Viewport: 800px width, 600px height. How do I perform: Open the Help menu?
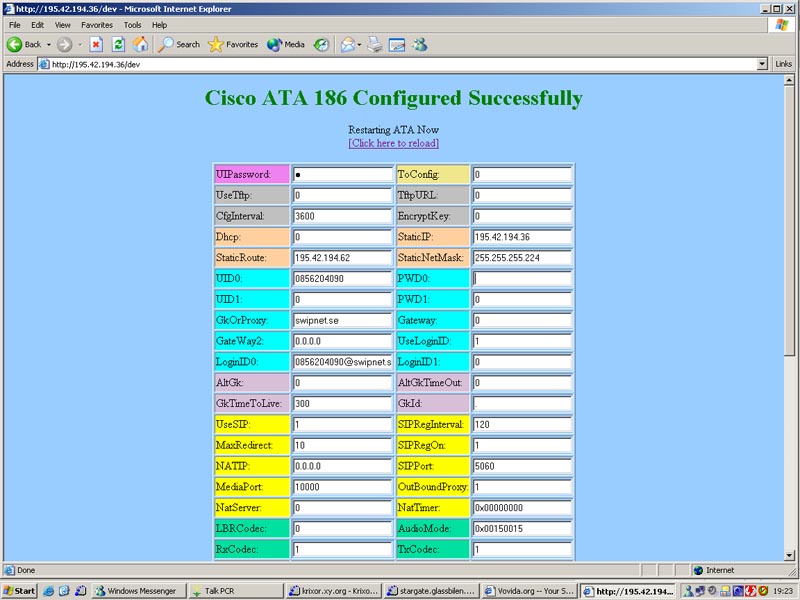(x=159, y=25)
